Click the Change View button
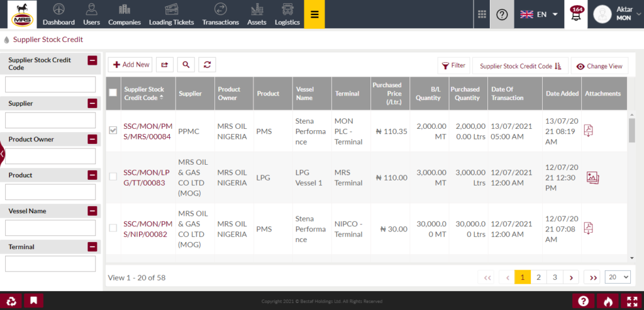This screenshot has height=310, width=644. pos(599,66)
